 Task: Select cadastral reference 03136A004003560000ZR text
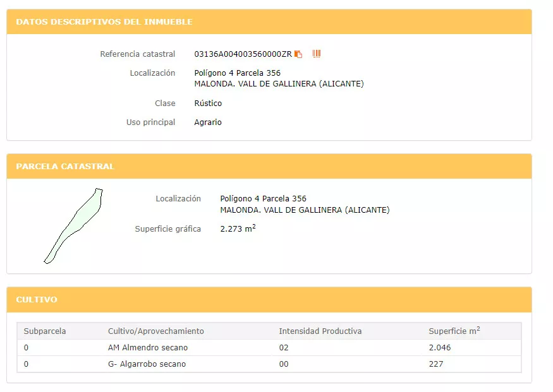click(243, 54)
